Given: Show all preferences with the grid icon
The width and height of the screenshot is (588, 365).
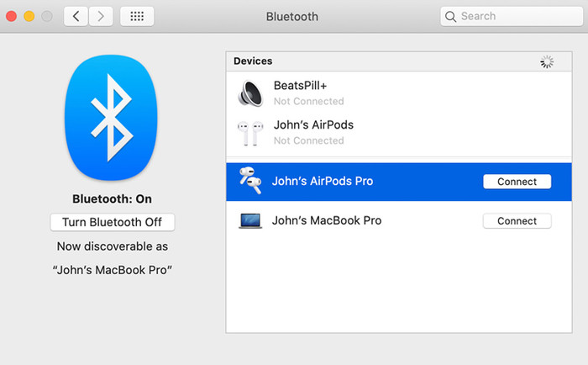Looking at the screenshot, I should (x=136, y=16).
